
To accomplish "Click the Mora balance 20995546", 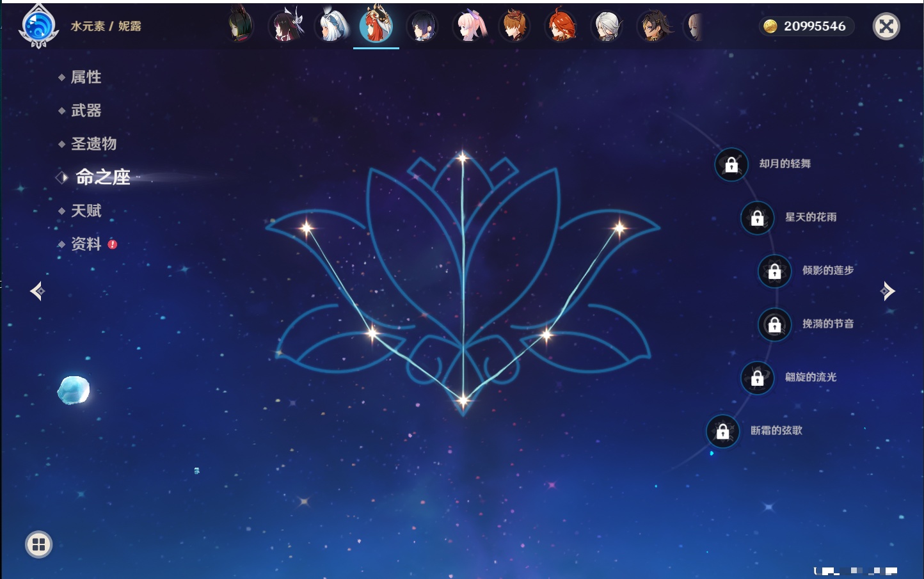I will 815,26.
